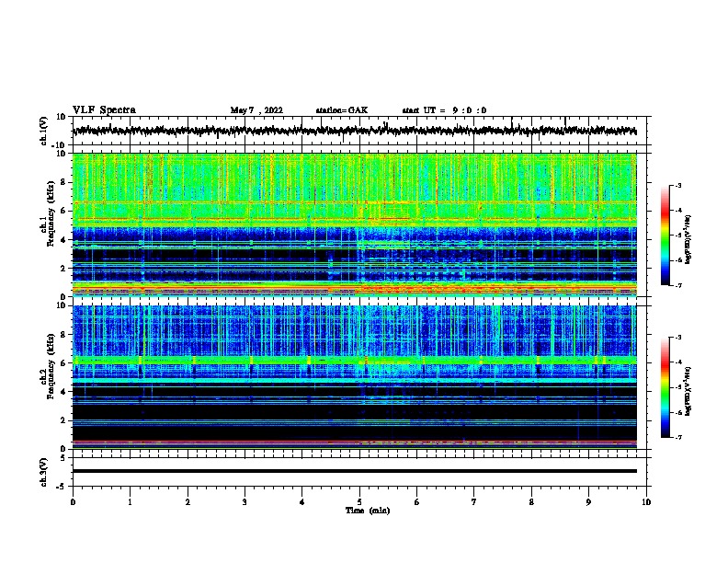This screenshot has height=563, width=728.
Task: Click the "-5" tick on the ch.3(V) axis
Action: 62,487
